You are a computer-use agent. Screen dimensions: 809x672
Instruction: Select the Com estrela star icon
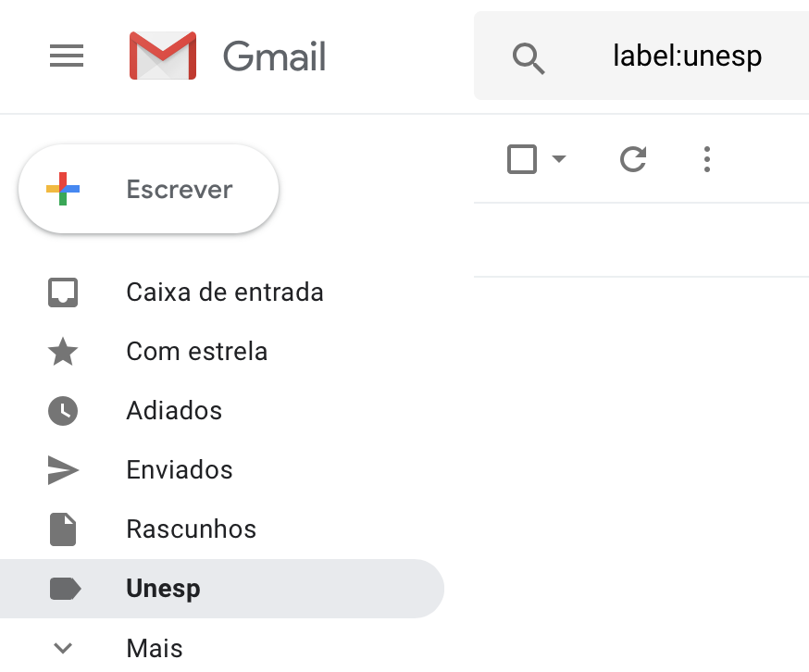coord(62,352)
